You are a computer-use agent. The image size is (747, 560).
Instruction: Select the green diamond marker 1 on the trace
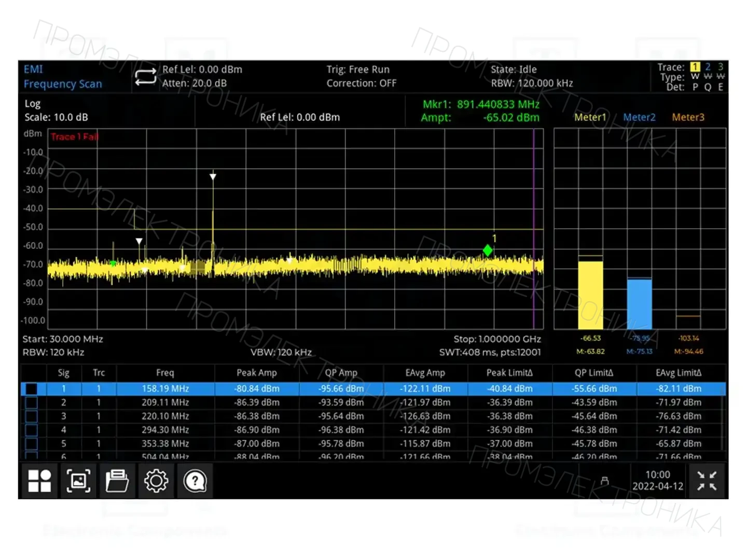[488, 250]
